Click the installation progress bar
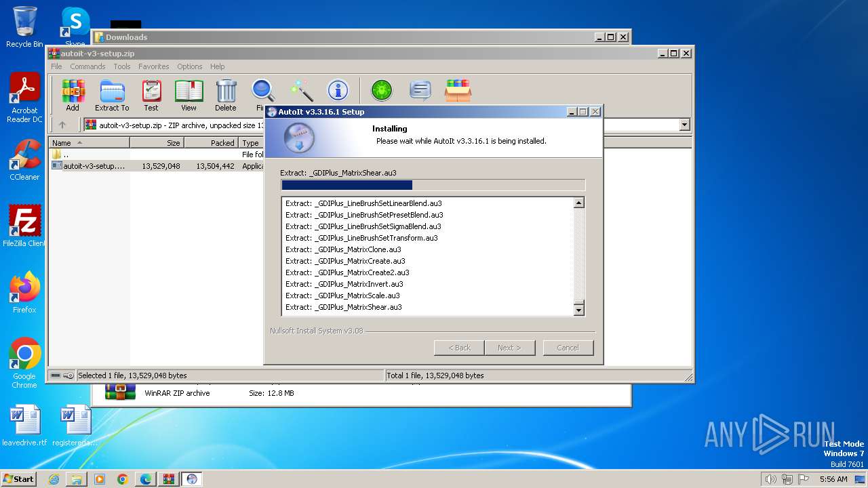This screenshot has height=488, width=868. point(433,185)
